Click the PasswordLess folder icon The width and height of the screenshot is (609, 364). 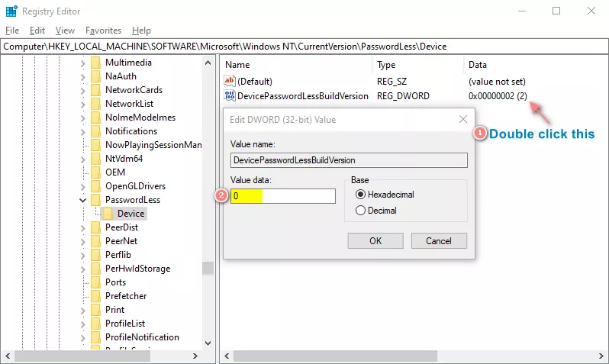pos(95,200)
